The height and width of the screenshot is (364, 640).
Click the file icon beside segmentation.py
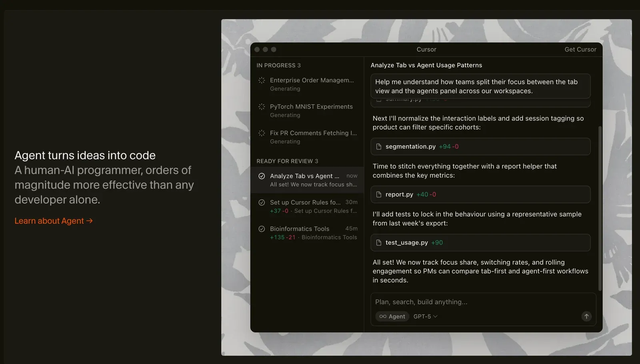click(x=379, y=147)
